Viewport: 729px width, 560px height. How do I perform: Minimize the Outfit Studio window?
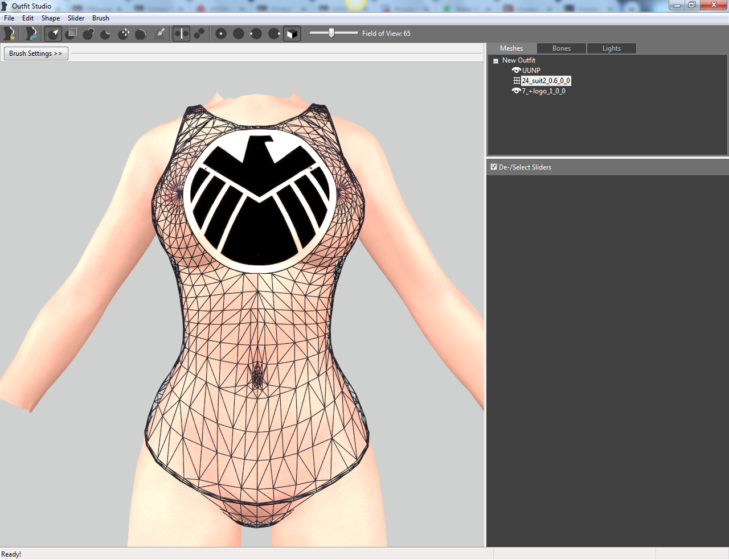pos(677,5)
